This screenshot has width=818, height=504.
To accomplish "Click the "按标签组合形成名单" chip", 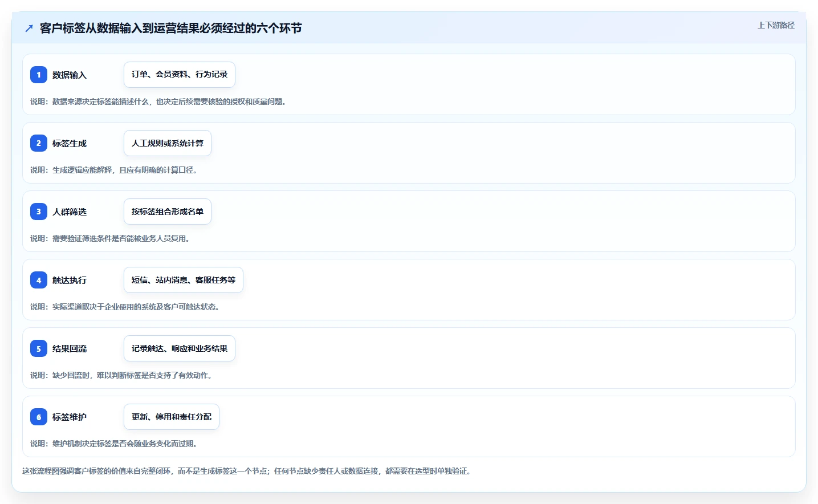I will (168, 212).
